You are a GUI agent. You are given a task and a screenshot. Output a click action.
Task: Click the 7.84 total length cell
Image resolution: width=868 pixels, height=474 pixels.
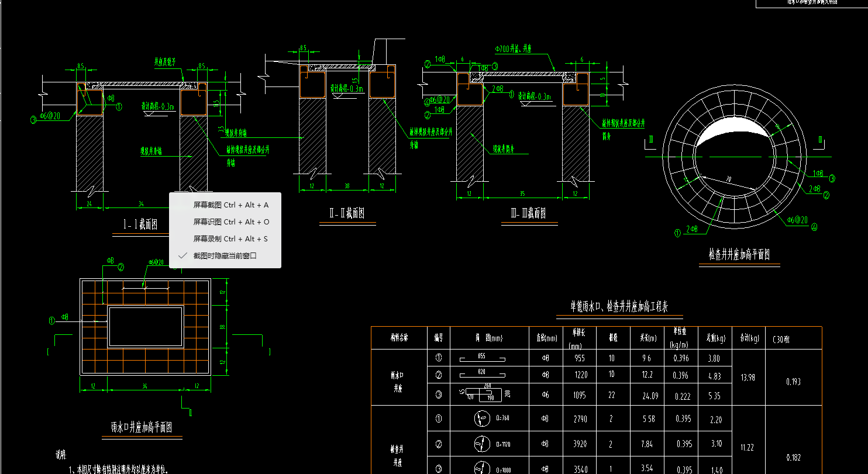click(x=646, y=444)
